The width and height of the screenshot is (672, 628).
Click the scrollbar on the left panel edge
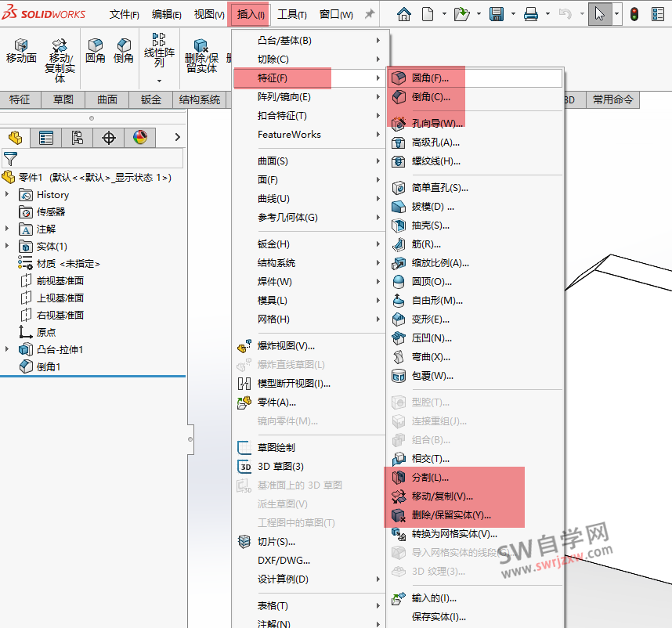[190, 440]
